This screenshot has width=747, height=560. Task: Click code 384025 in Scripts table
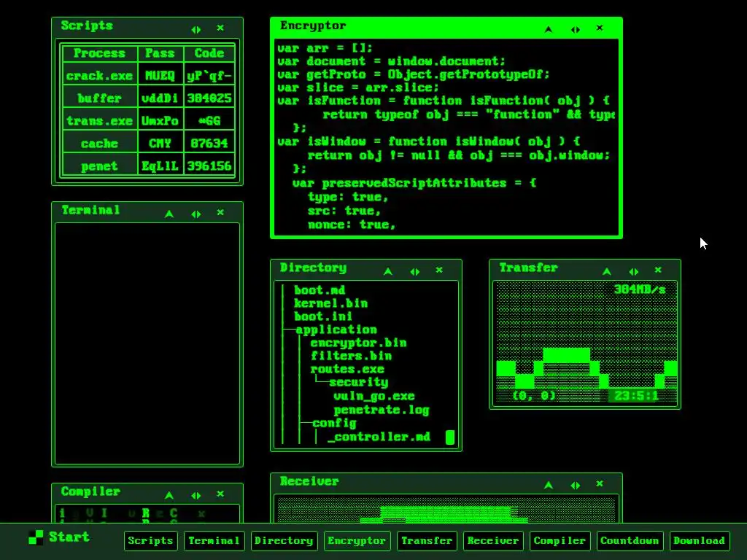pos(209,98)
